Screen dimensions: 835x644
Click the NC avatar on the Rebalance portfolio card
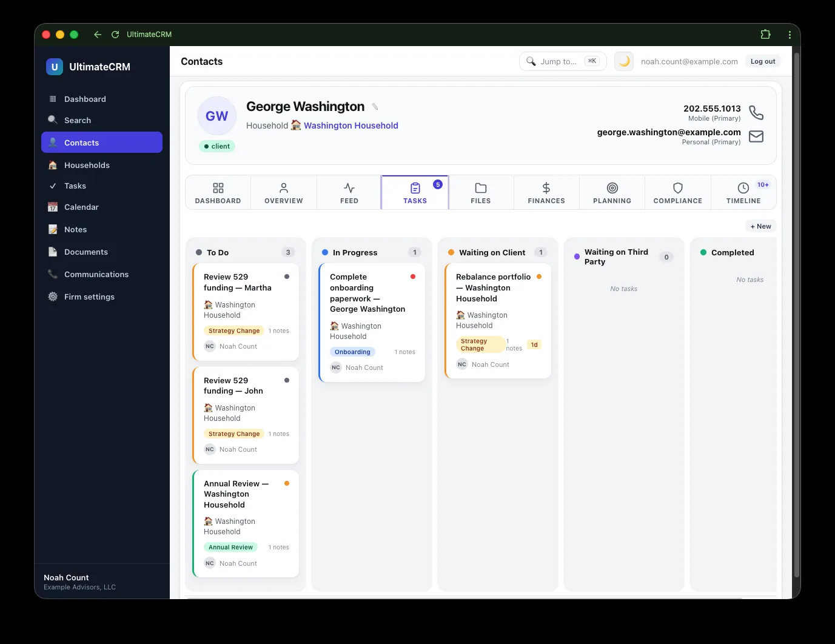coord(462,364)
